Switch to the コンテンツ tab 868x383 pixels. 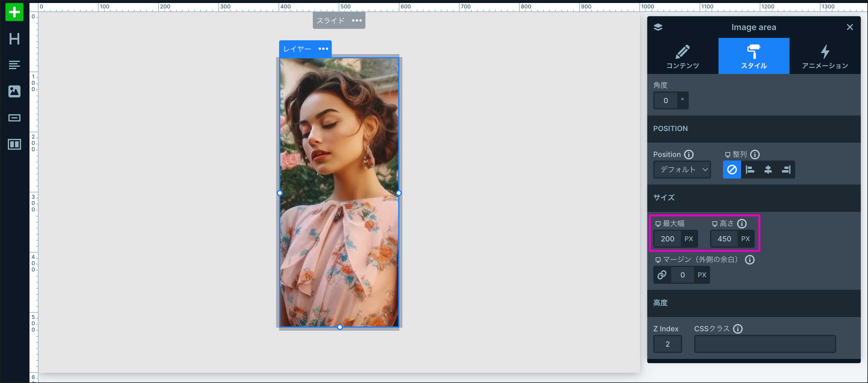coord(683,56)
